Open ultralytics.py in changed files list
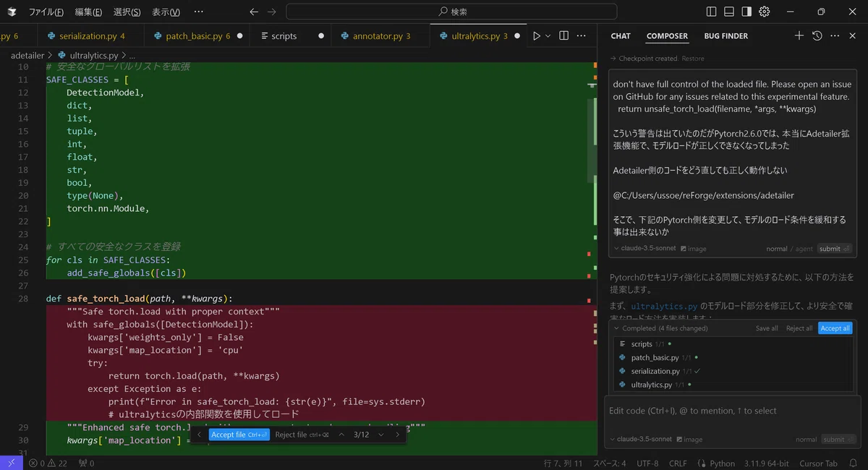 click(734, 385)
